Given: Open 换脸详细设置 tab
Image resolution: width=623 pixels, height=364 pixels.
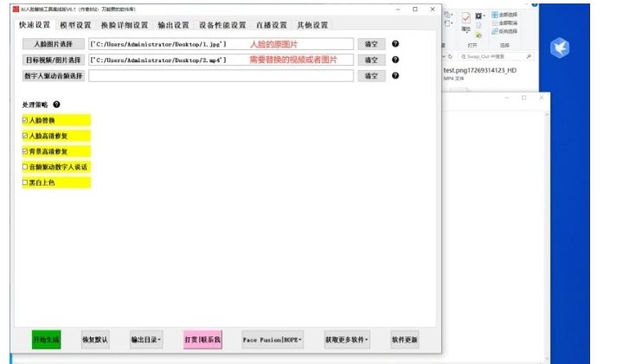Looking at the screenshot, I should click(125, 25).
